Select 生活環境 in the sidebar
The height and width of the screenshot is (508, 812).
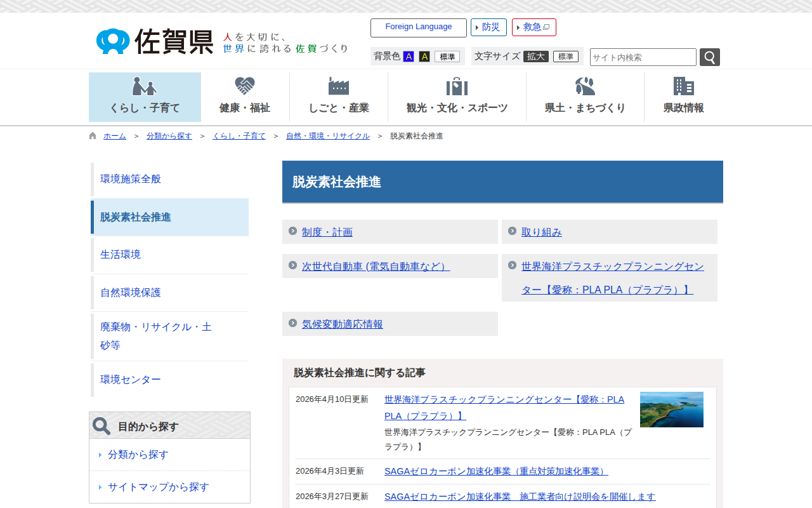click(121, 255)
